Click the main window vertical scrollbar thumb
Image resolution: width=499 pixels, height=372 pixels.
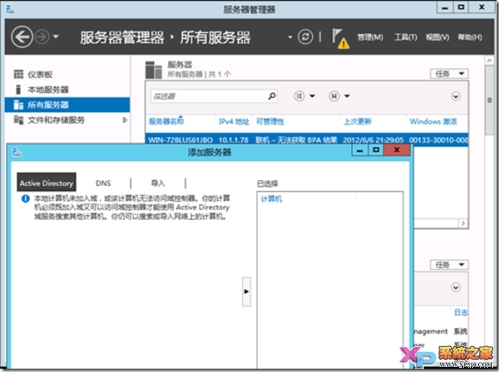489,100
